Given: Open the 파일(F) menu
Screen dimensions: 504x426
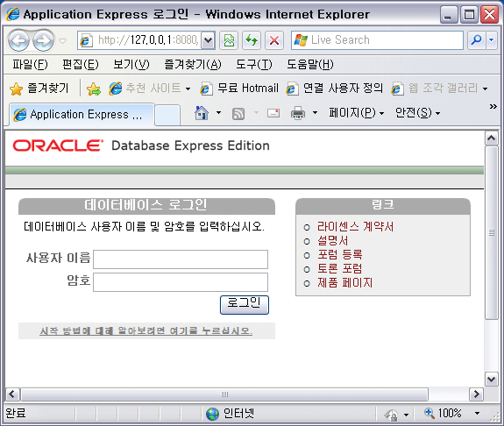Looking at the screenshot, I should click(x=30, y=65).
